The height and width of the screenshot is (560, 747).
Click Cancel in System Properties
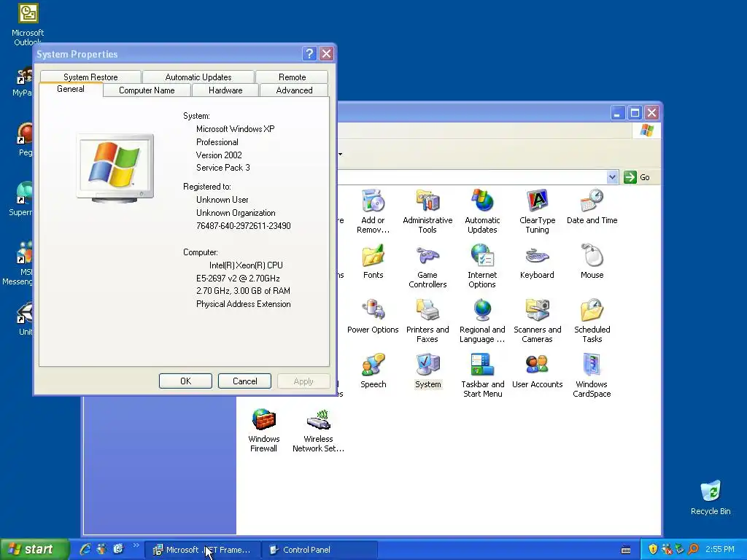tap(244, 381)
